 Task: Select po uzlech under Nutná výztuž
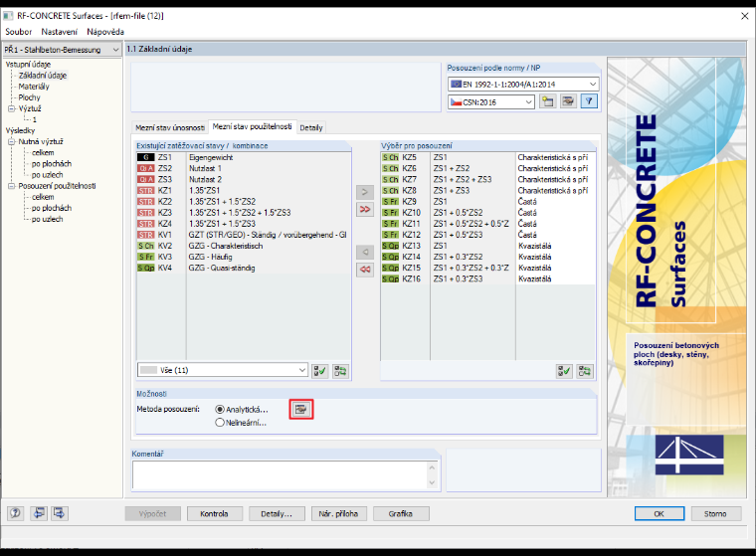point(48,175)
